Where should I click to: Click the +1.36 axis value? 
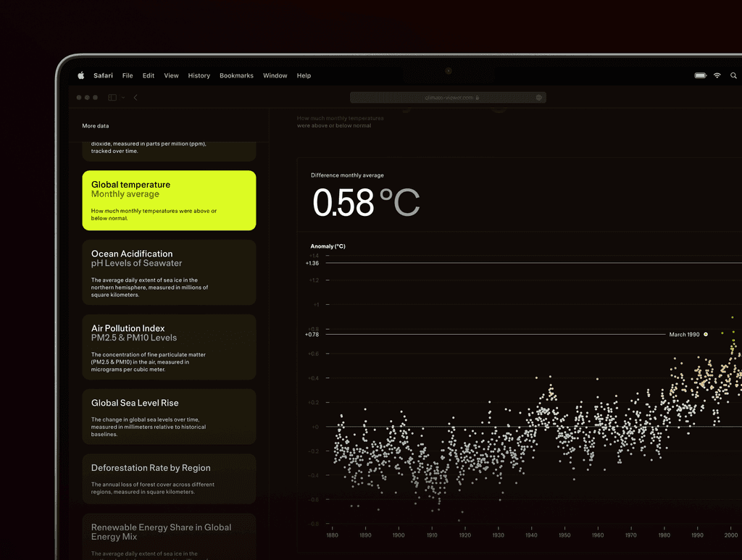pyautogui.click(x=312, y=263)
